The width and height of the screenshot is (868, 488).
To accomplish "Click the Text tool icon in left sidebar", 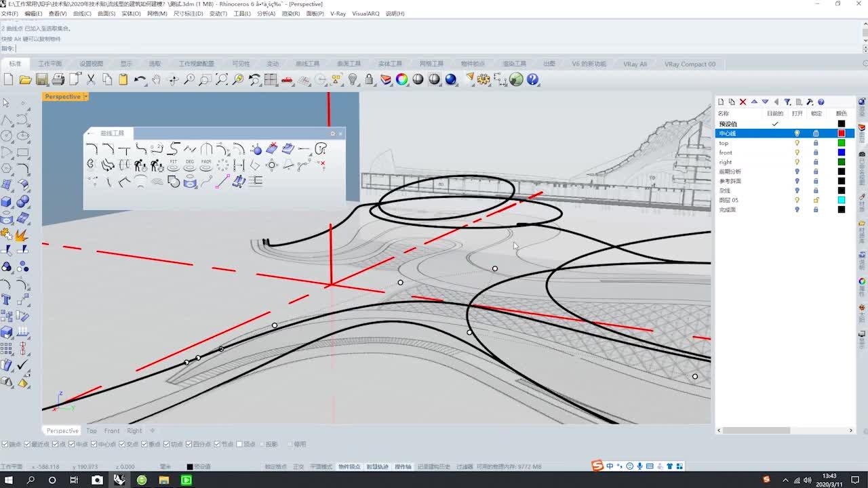I will click(7, 300).
